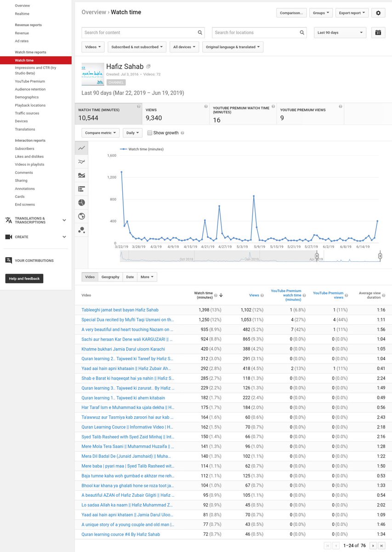Open Traffic sources report in sidebar

(27, 113)
